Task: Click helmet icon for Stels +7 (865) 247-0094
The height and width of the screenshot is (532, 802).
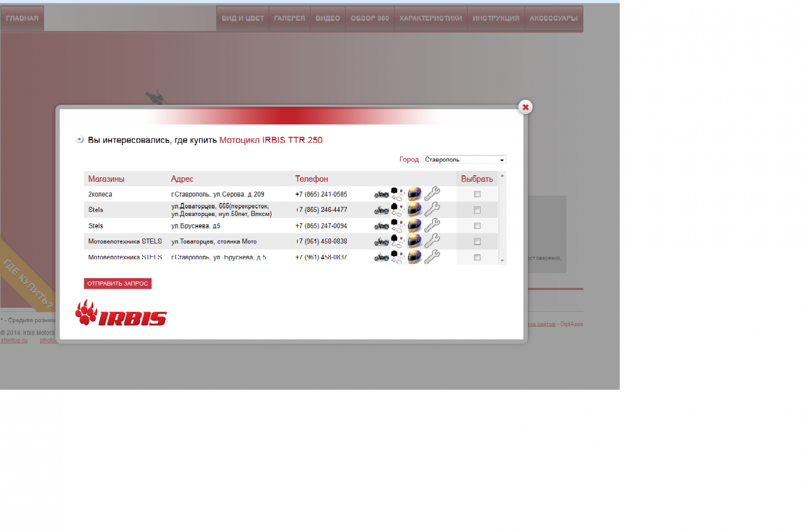Action: 415,226
